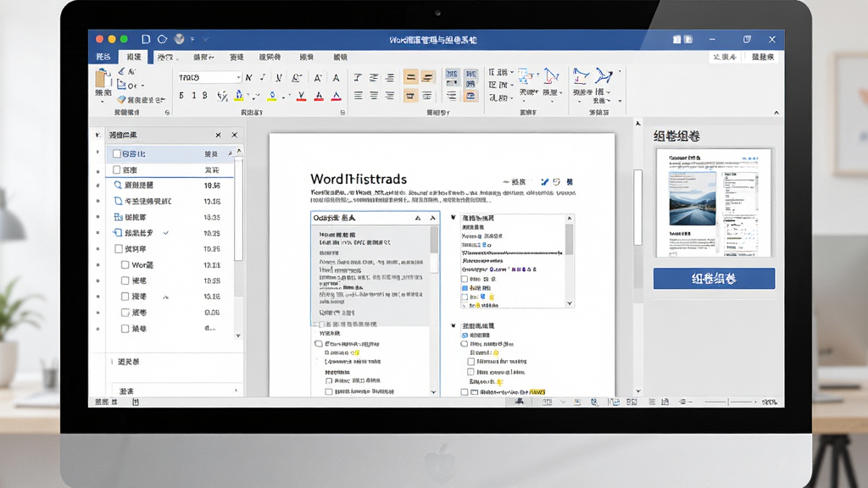Click the large blue curved-arrow icon farthest right in the ribbon
Screen dimensions: 868x488
[604, 75]
